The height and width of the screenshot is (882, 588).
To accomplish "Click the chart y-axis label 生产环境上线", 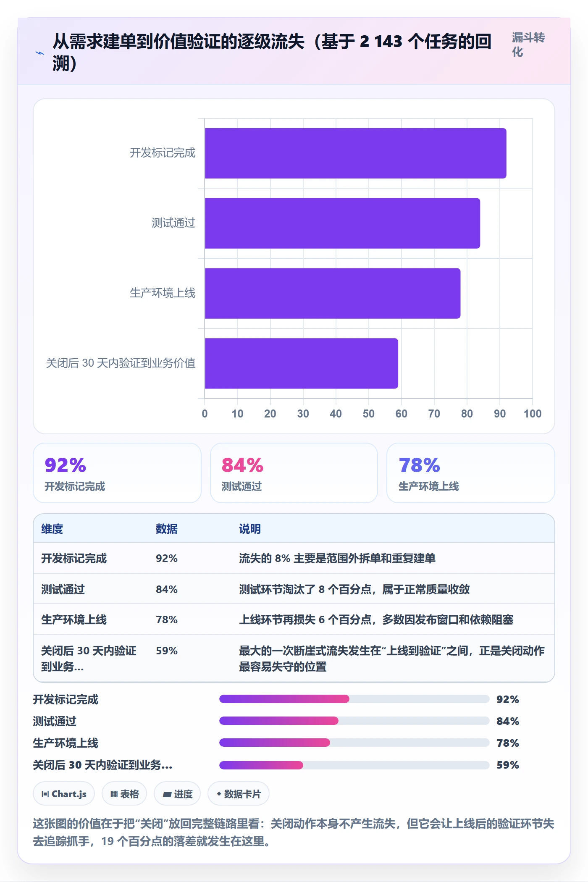I will (163, 293).
